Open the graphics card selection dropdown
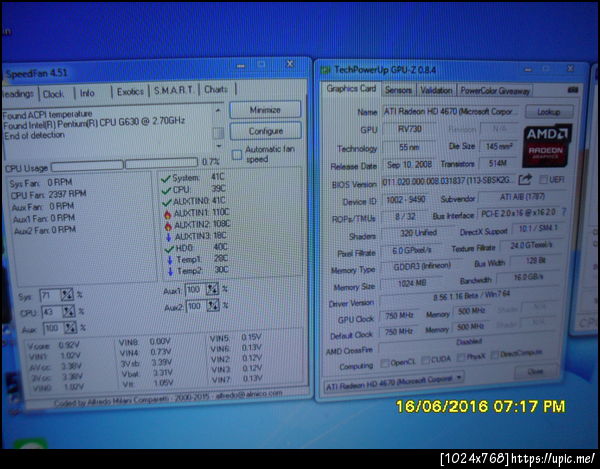600x469 pixels. (394, 381)
